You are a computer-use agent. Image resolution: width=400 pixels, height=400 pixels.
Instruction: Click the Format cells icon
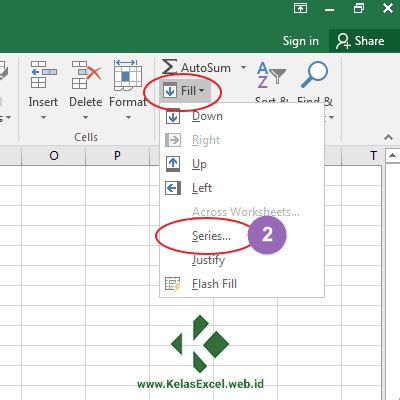click(128, 75)
